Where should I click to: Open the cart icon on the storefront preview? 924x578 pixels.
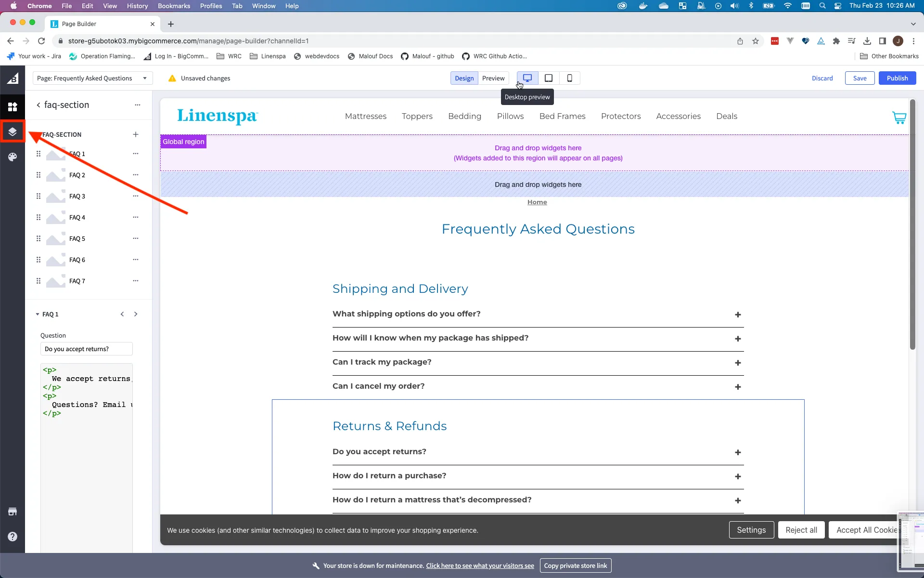click(x=898, y=117)
